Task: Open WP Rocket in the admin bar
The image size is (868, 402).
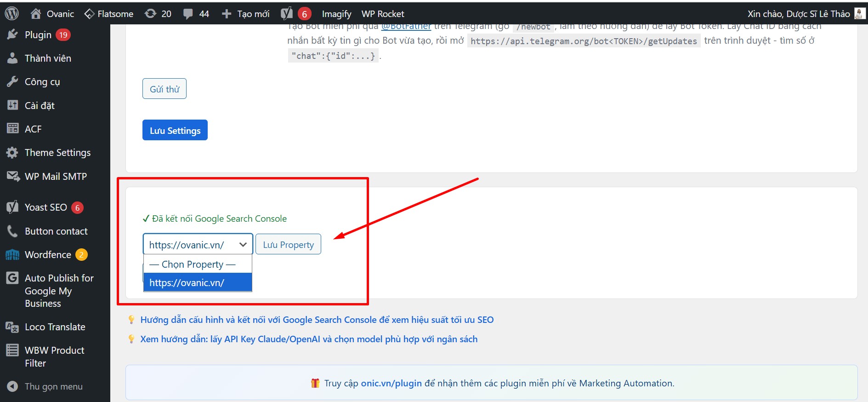Action: point(383,14)
